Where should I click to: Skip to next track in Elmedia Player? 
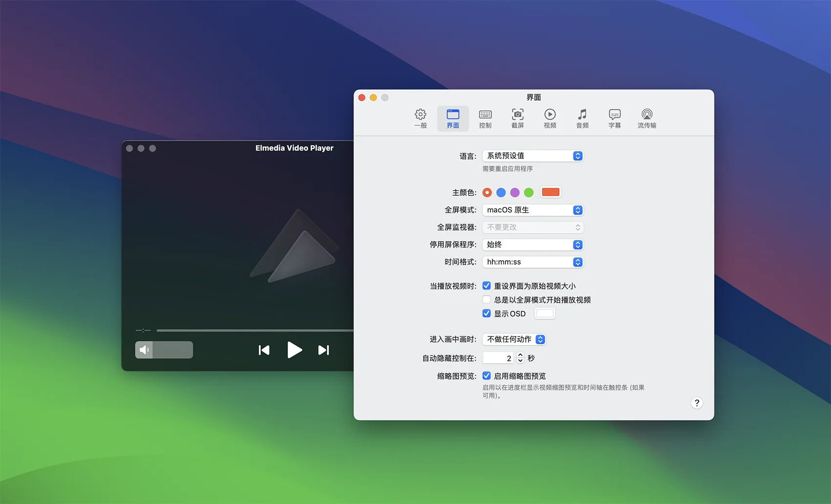324,350
